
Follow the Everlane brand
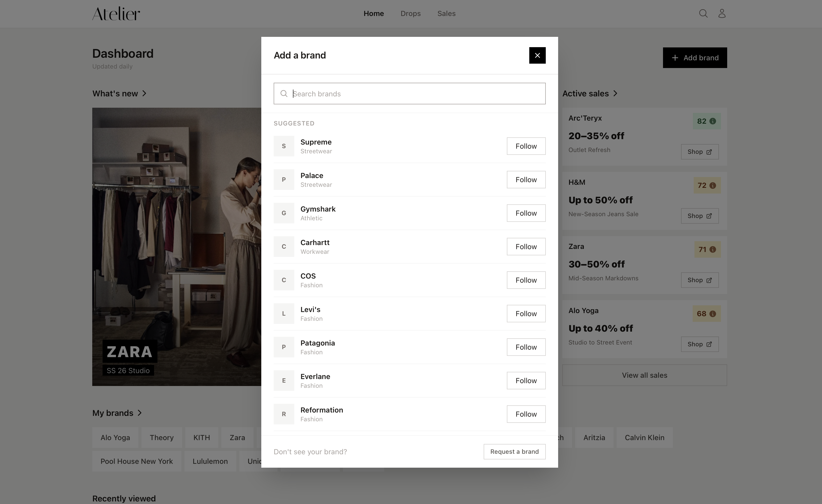click(526, 381)
